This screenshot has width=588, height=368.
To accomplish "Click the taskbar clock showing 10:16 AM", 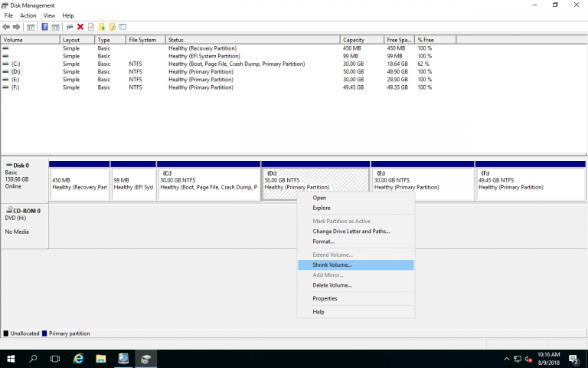I will [549, 359].
